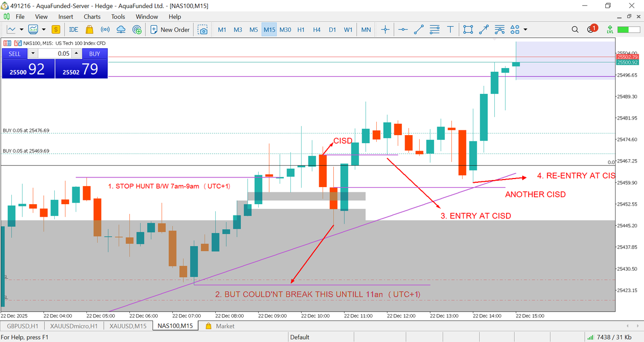Screen dimensions: 644x342
Task: Open the File menu
Action: pyautogui.click(x=20, y=17)
